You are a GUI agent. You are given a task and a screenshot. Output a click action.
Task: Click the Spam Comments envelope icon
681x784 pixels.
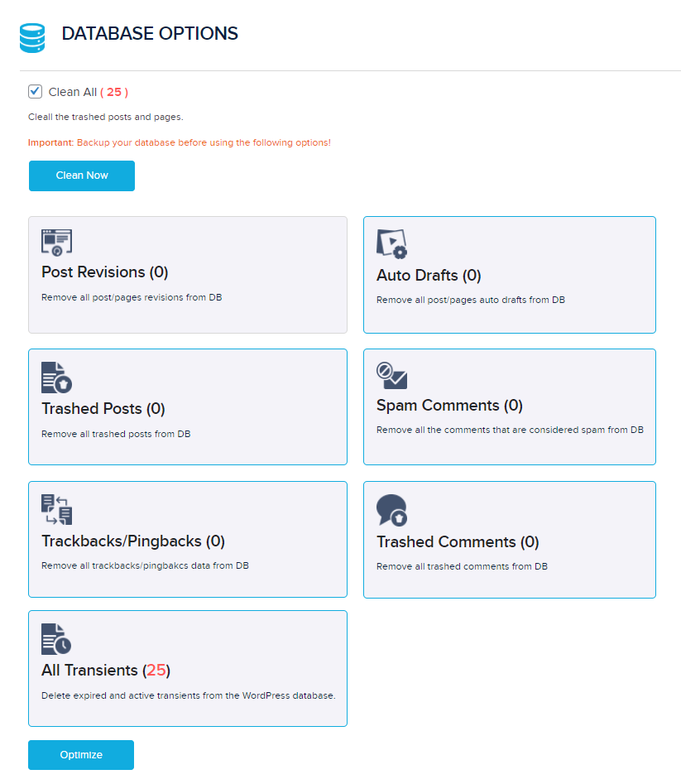[x=391, y=376]
